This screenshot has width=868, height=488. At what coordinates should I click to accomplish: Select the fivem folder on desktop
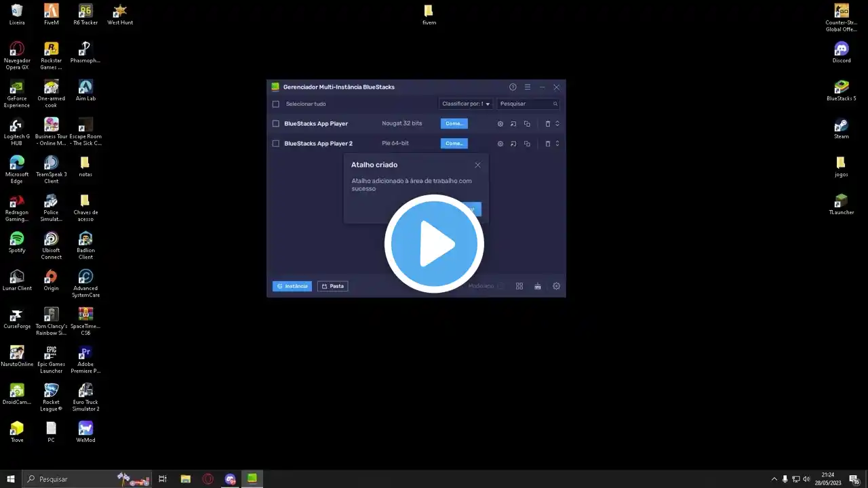pyautogui.click(x=429, y=14)
